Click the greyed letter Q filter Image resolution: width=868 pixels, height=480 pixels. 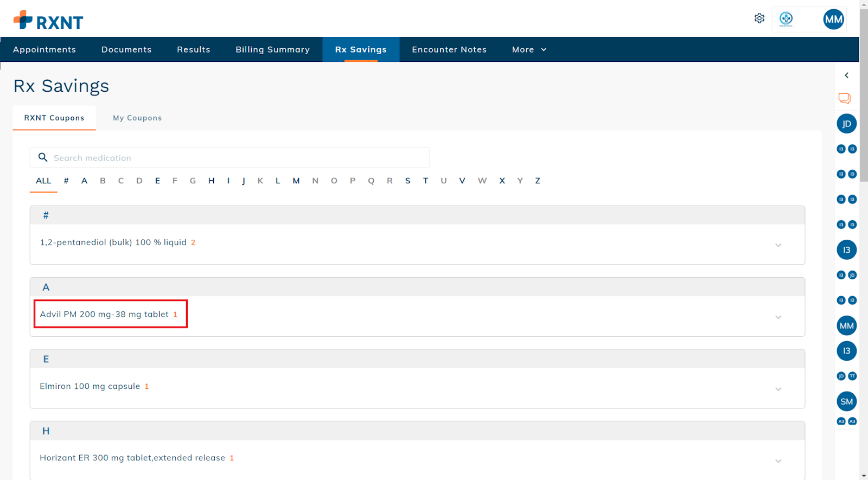pyautogui.click(x=371, y=181)
